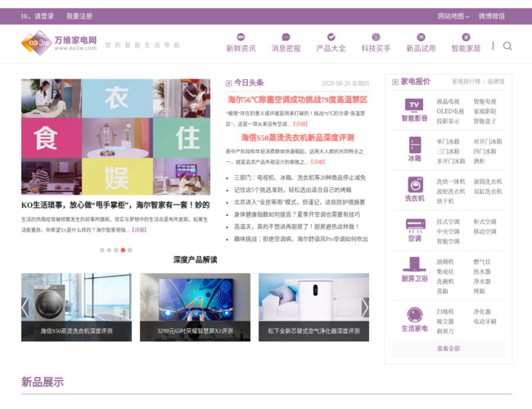
Task: Open the 趣味挑战：拒绝空调病 news item
Action: coord(301,239)
